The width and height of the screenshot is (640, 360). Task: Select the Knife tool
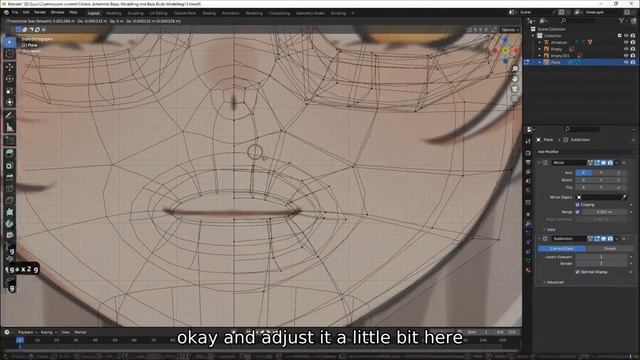[9, 200]
